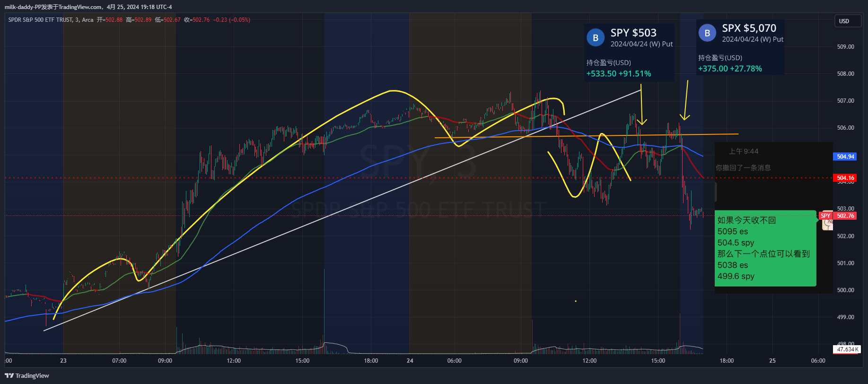Click the milk-daddy-PP author header text
This screenshot has height=384, width=868.
click(88, 7)
